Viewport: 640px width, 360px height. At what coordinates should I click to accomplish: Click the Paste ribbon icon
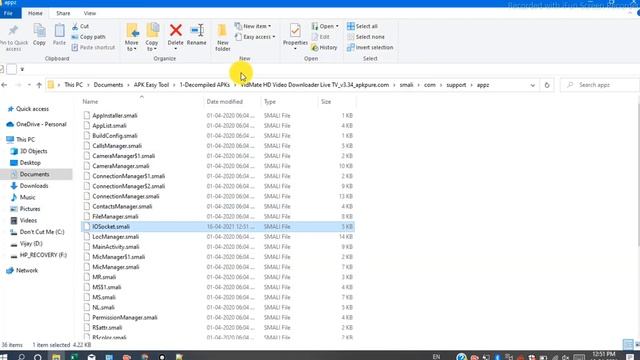pyautogui.click(x=59, y=35)
